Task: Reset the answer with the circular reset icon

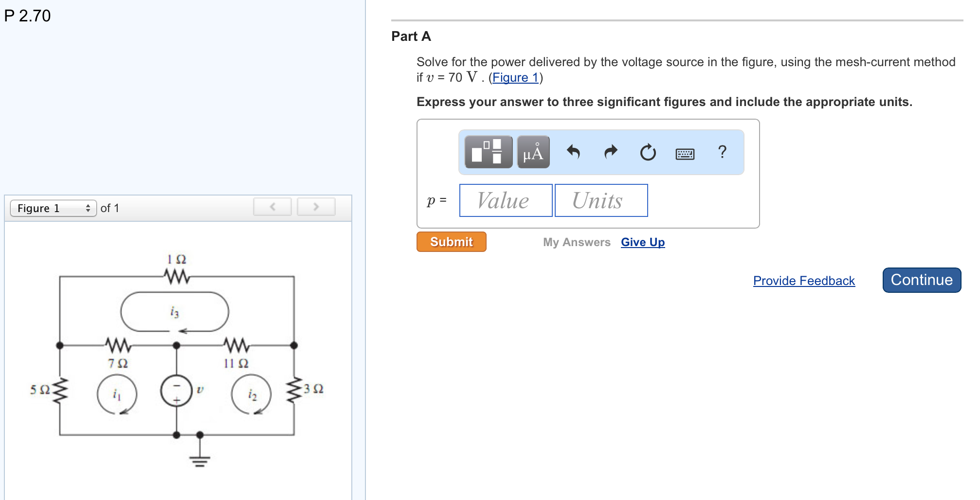Action: (x=648, y=152)
